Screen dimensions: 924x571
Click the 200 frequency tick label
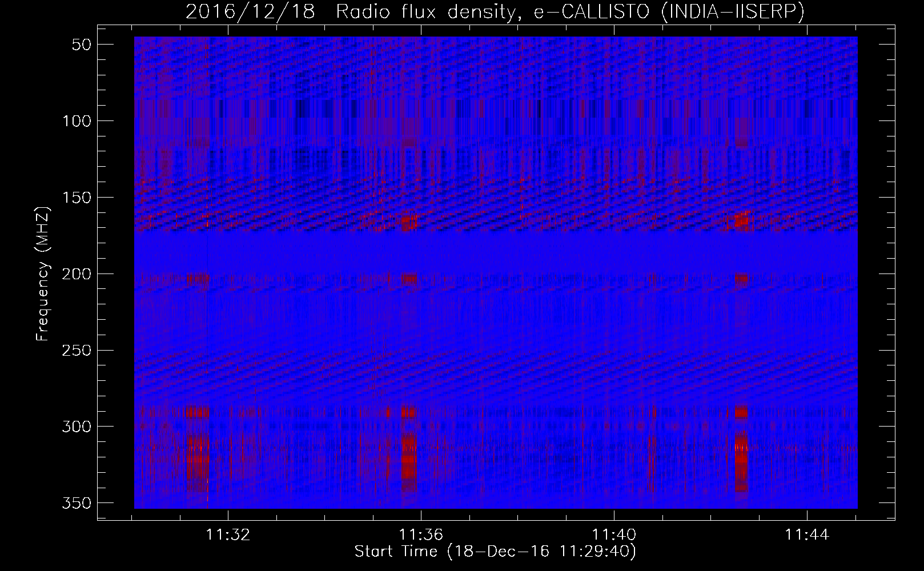[x=77, y=274]
